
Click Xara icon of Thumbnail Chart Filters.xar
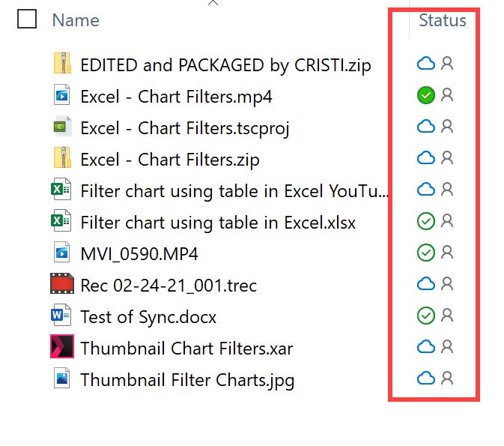pos(62,346)
